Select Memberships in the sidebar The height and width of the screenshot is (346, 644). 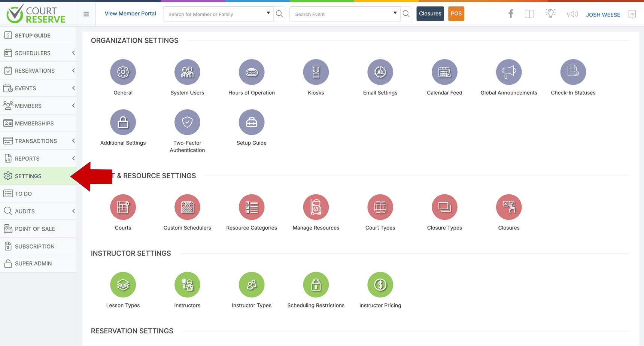tap(34, 123)
